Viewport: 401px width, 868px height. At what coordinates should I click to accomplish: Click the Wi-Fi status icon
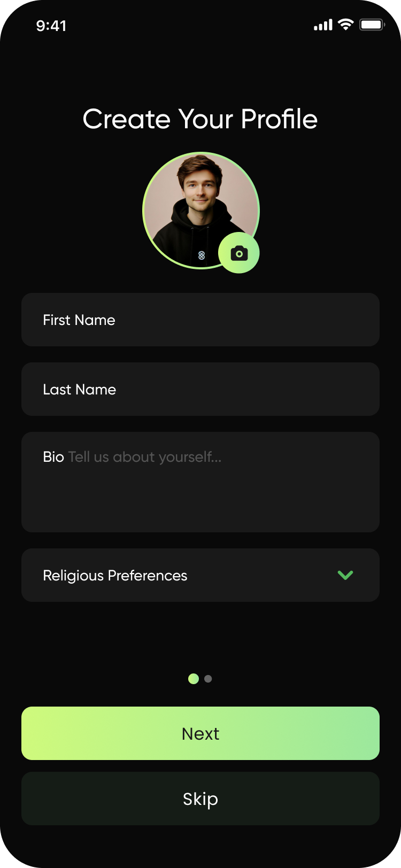click(346, 25)
